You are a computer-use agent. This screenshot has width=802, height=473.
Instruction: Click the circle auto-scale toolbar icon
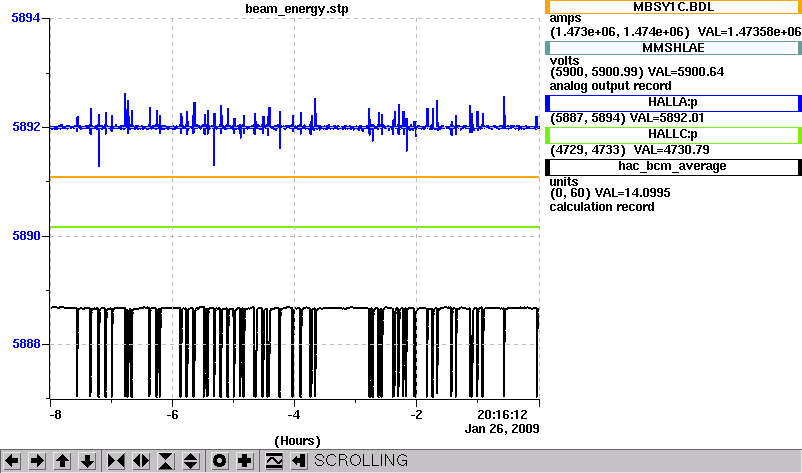pos(219,461)
